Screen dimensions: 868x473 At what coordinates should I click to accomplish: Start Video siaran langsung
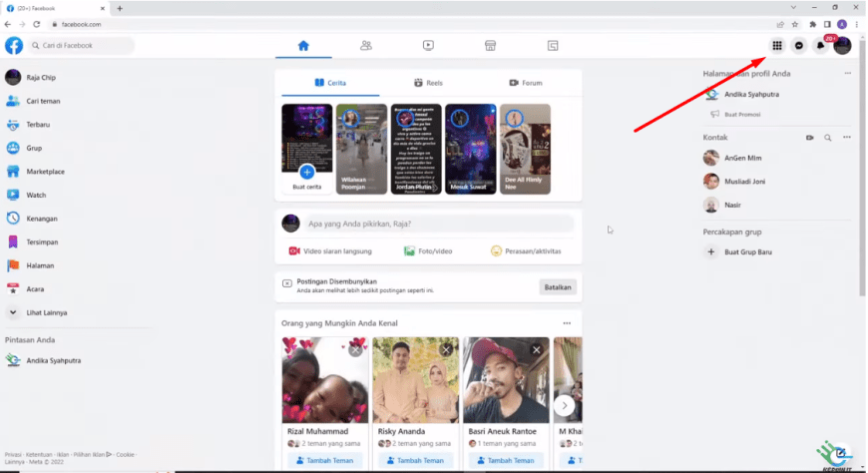(x=330, y=251)
